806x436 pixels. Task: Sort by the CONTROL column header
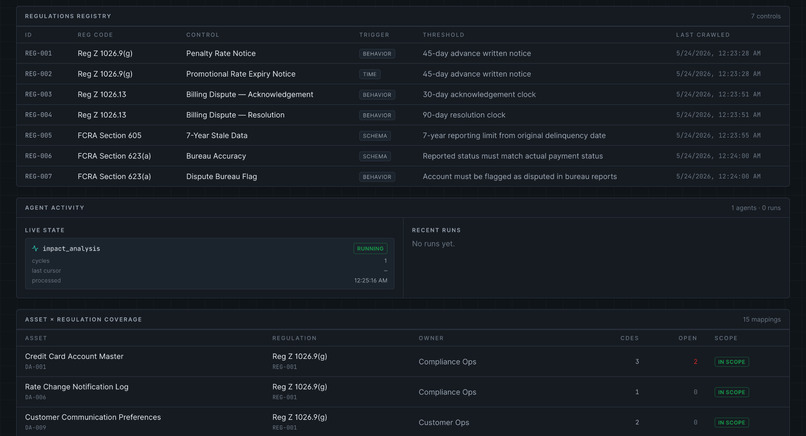[x=203, y=35]
